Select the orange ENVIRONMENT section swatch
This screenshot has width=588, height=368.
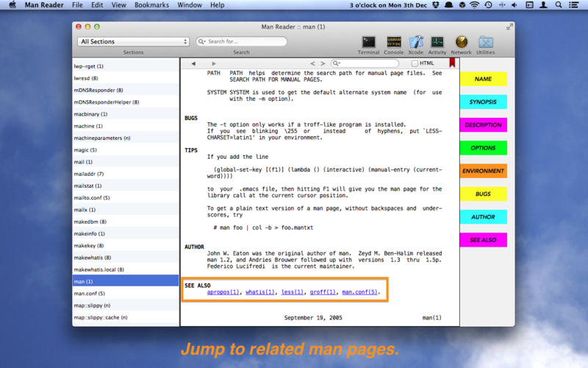coord(483,171)
